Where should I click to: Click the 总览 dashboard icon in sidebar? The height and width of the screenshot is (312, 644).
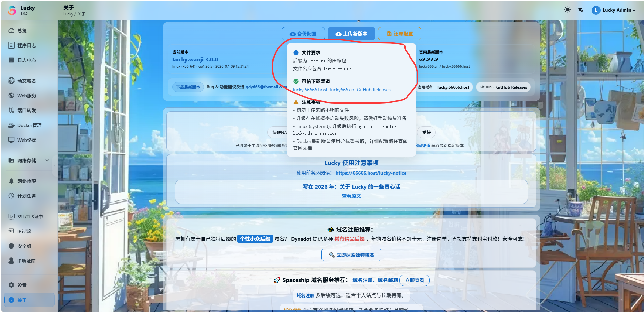pos(11,31)
